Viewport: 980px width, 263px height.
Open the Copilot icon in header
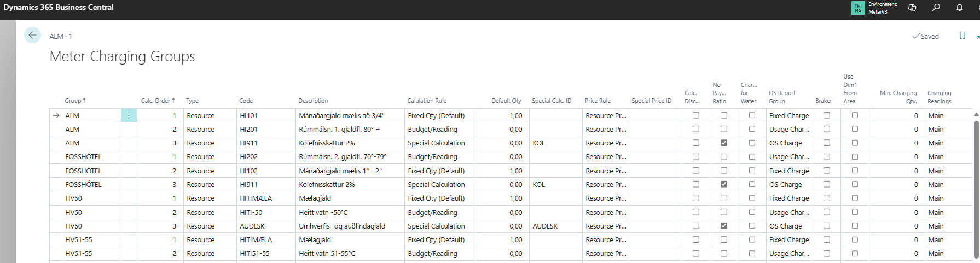pos(912,8)
